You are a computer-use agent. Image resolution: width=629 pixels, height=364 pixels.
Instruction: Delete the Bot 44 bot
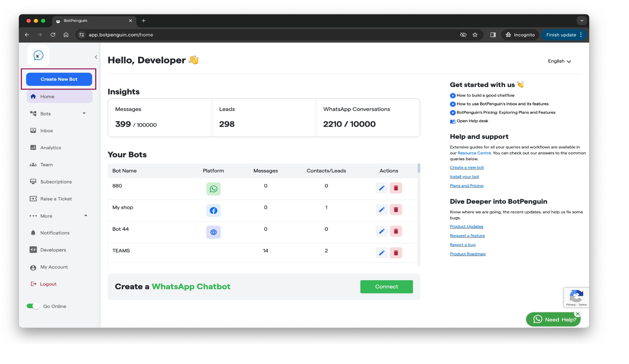[x=396, y=231]
